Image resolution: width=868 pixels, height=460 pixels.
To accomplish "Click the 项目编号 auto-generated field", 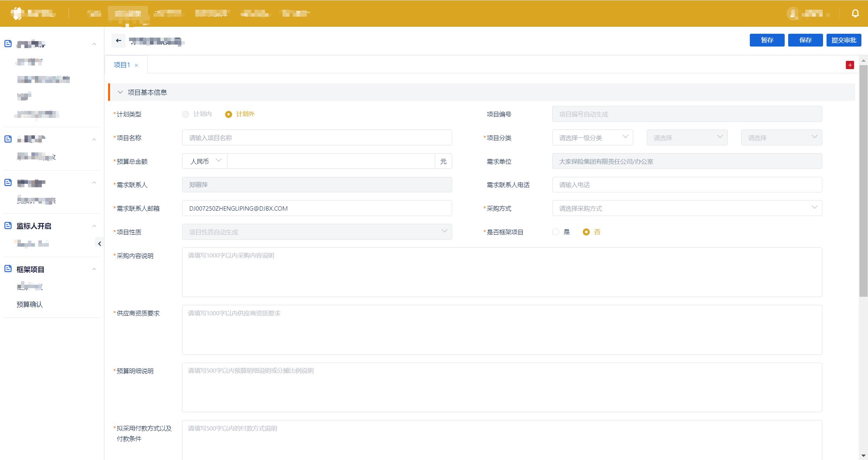I will pos(687,114).
